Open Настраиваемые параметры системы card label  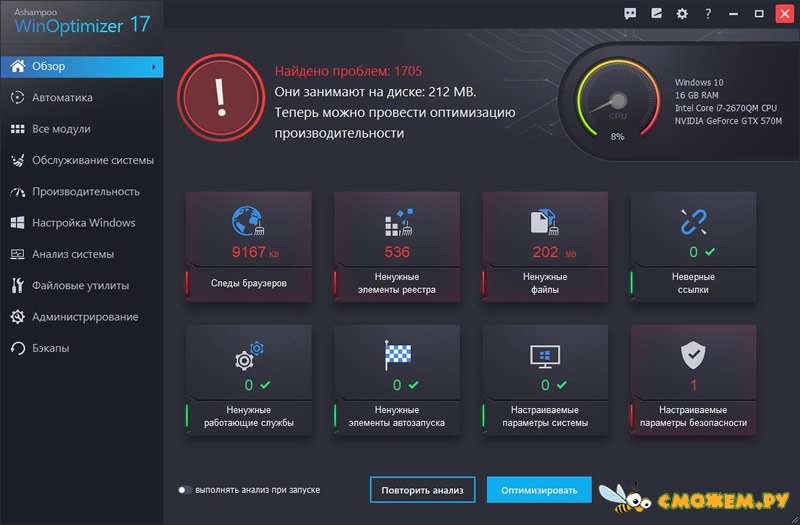pyautogui.click(x=545, y=416)
